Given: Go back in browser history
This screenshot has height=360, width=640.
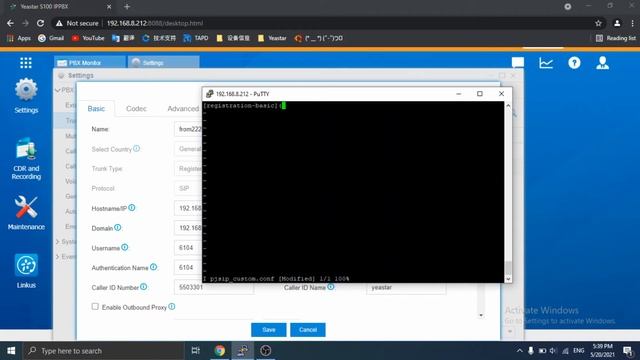Looking at the screenshot, I should [x=10, y=23].
